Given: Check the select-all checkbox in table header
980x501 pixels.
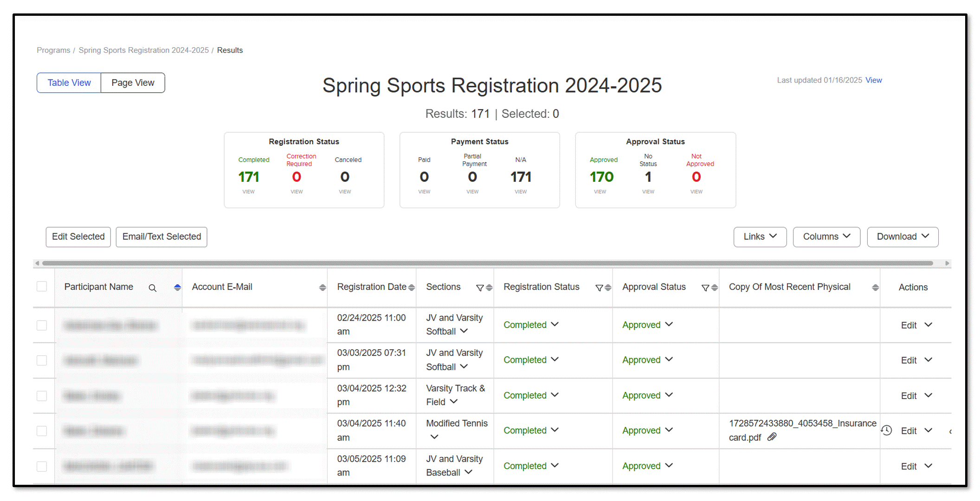Looking at the screenshot, I should pos(42,286).
